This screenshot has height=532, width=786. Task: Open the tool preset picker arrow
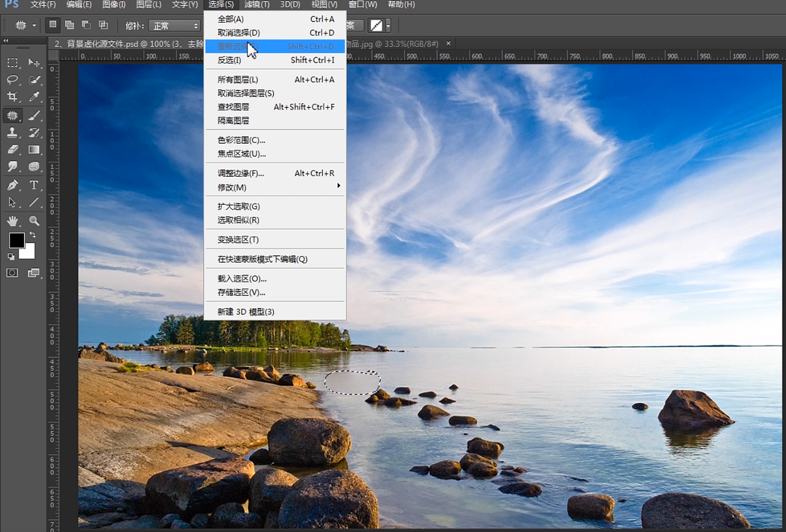click(x=34, y=26)
